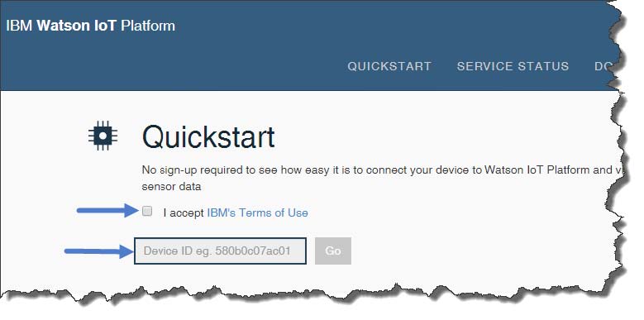The height and width of the screenshot is (320, 644).
Task: Click empty area of the blue header bar
Action: coord(370,29)
